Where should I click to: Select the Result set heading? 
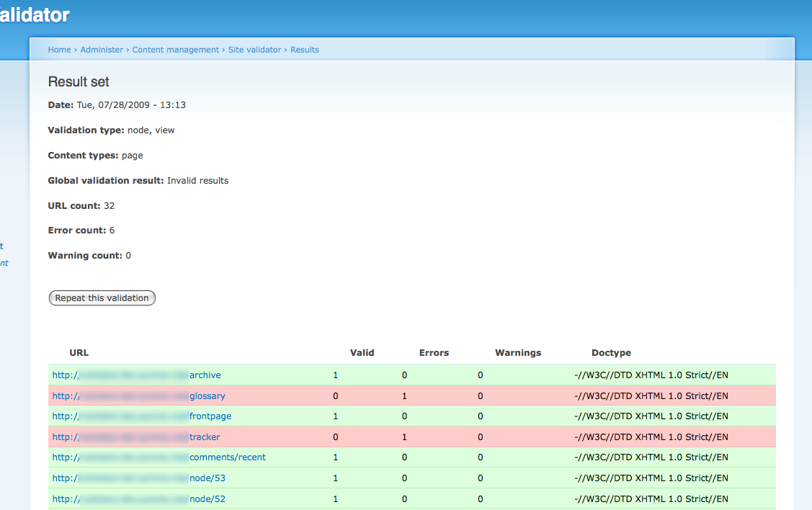tap(79, 82)
